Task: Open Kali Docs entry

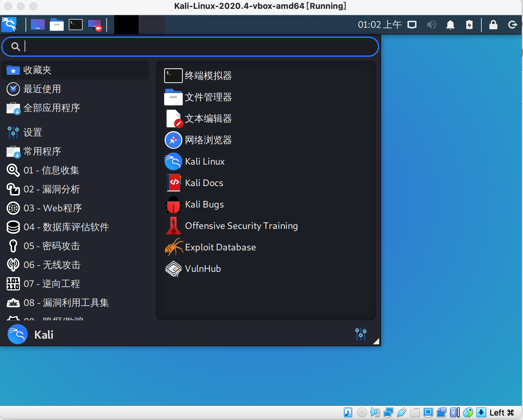Action: click(x=266, y=183)
